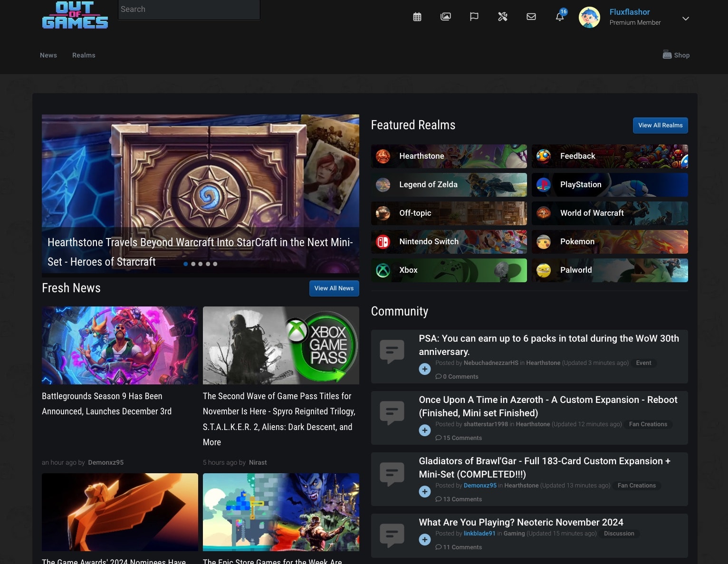Click the Out of Games logo

pos(75,15)
